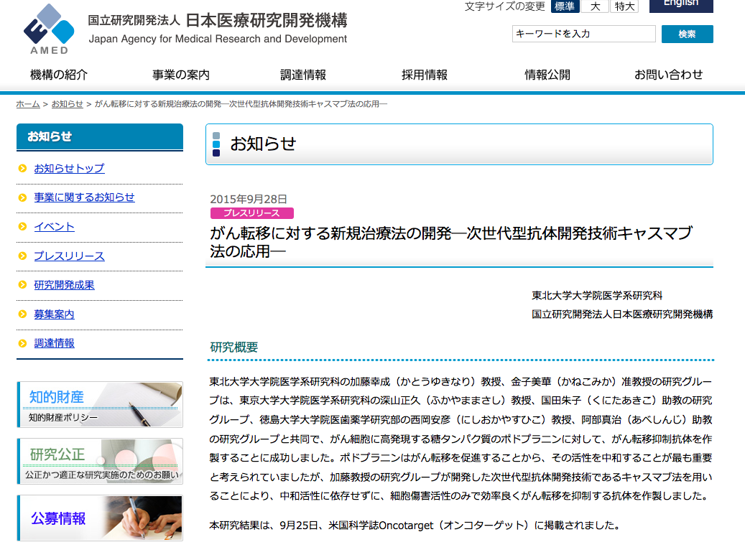745x560 pixels.
Task: Click the arrow icon beside お知らせトップ
Action: (23, 169)
